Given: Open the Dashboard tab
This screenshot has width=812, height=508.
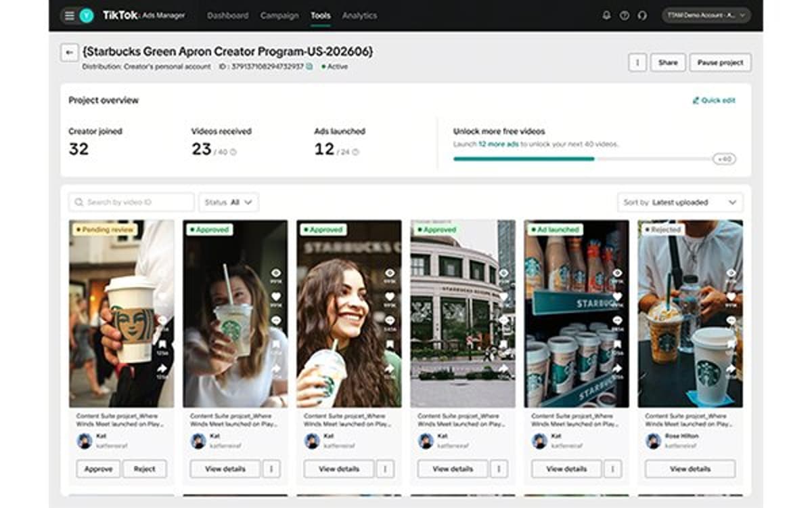Looking at the screenshot, I should coord(227,16).
